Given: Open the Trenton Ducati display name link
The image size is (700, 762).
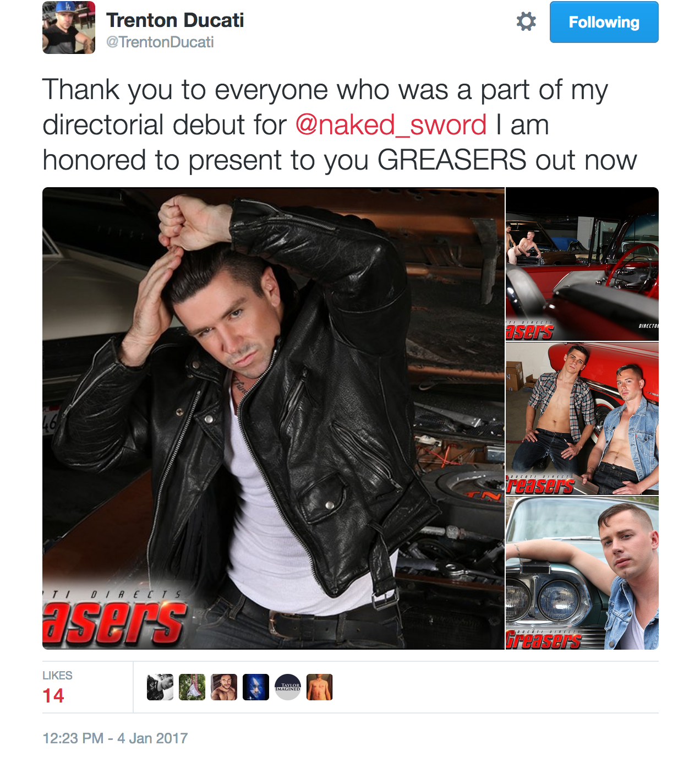Looking at the screenshot, I should pyautogui.click(x=175, y=20).
